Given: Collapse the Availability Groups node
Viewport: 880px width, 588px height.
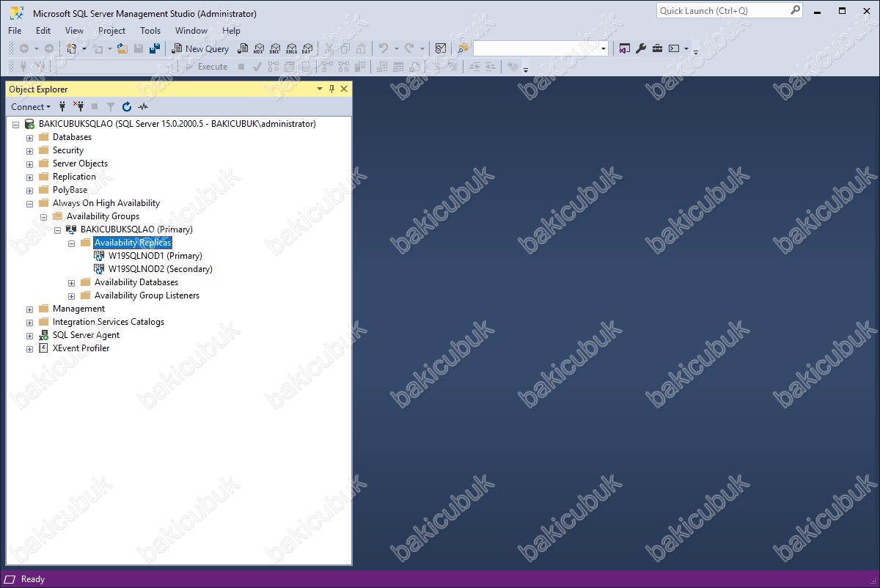Looking at the screenshot, I should pos(44,217).
